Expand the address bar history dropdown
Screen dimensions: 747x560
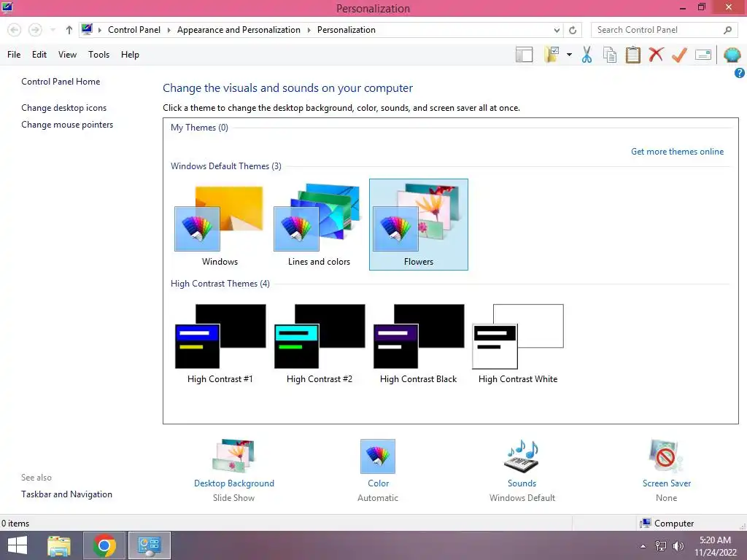tap(557, 30)
